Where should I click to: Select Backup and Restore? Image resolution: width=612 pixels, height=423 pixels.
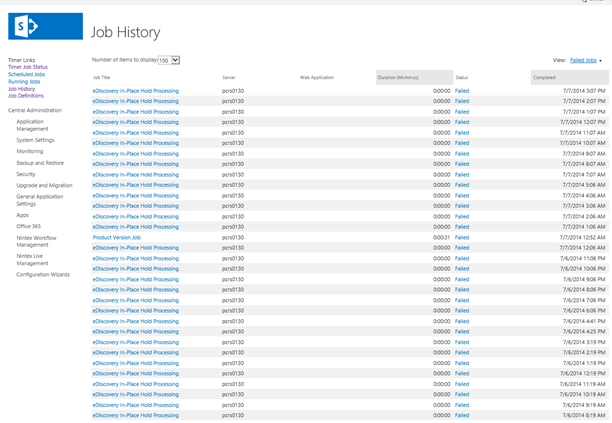point(40,162)
